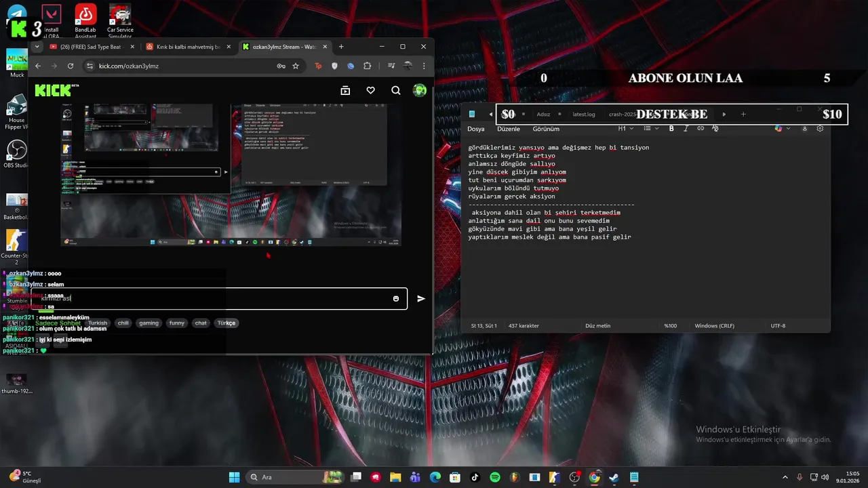Image resolution: width=868 pixels, height=488 pixels.
Task: Open the password key icon in address bar
Action: click(x=281, y=66)
